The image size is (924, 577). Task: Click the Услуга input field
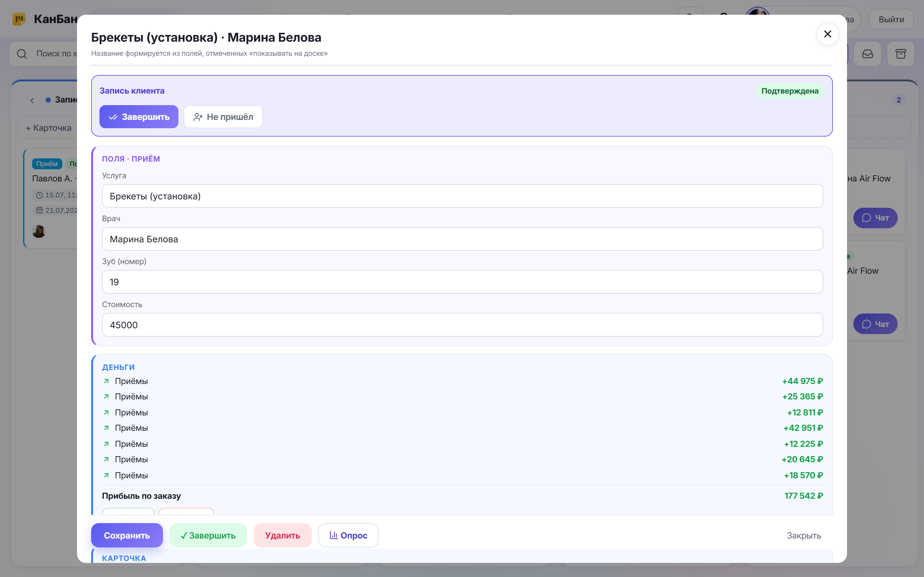pos(462,196)
